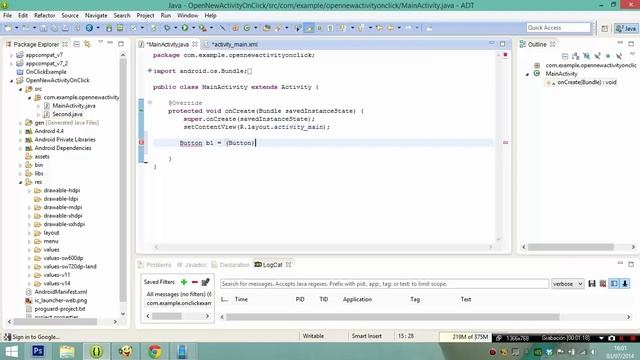Collapse all in Outline view
The image size is (640, 360).
pyautogui.click(x=565, y=56)
